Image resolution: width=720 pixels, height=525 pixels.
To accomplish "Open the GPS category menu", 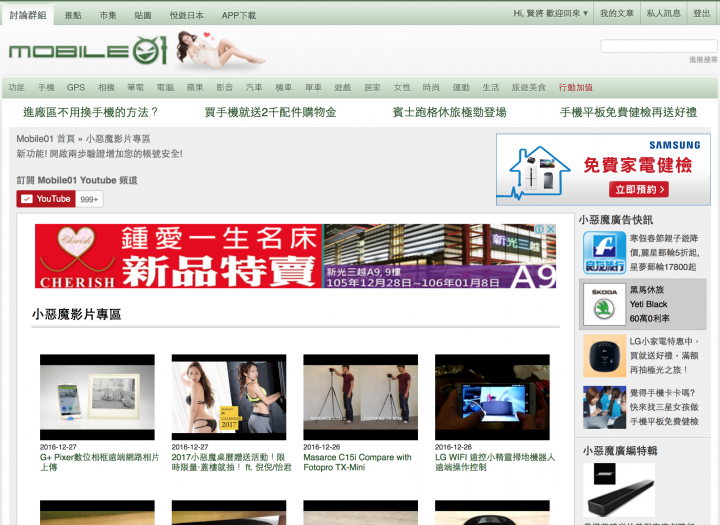I will (x=76, y=87).
